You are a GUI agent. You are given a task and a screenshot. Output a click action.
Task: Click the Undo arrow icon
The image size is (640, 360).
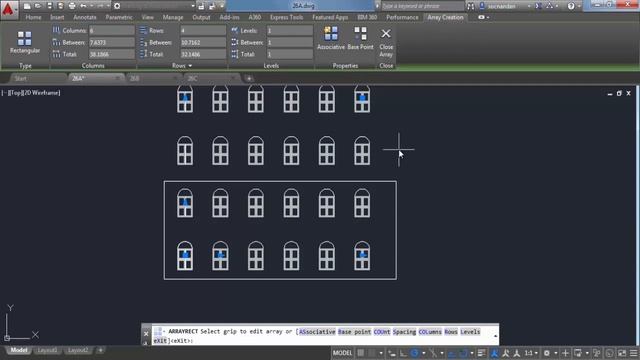click(x=83, y=6)
